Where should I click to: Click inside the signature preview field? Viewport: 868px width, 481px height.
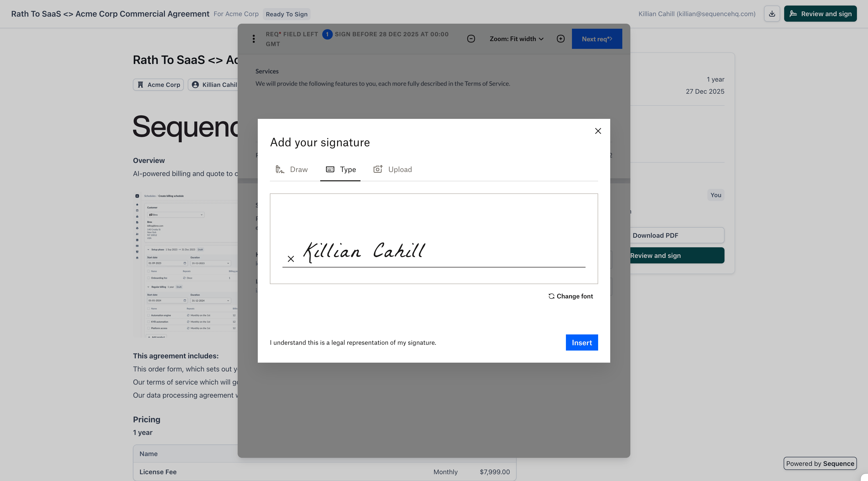click(434, 238)
